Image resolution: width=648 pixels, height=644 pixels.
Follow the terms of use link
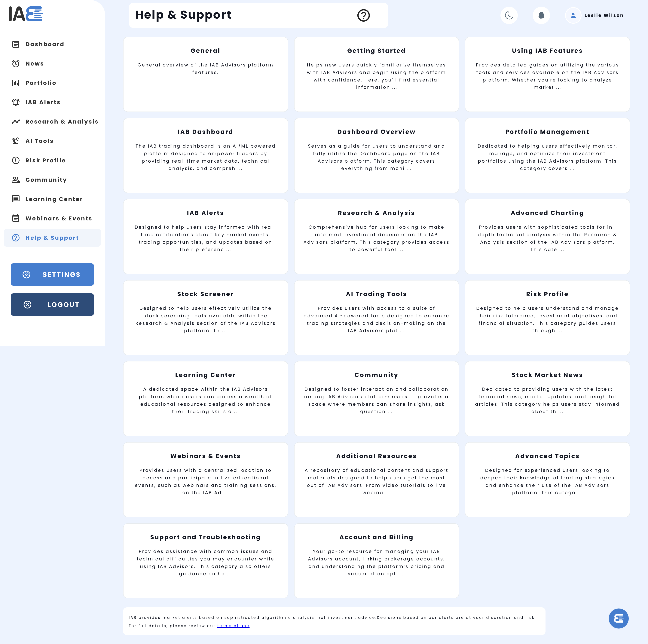pos(233,626)
